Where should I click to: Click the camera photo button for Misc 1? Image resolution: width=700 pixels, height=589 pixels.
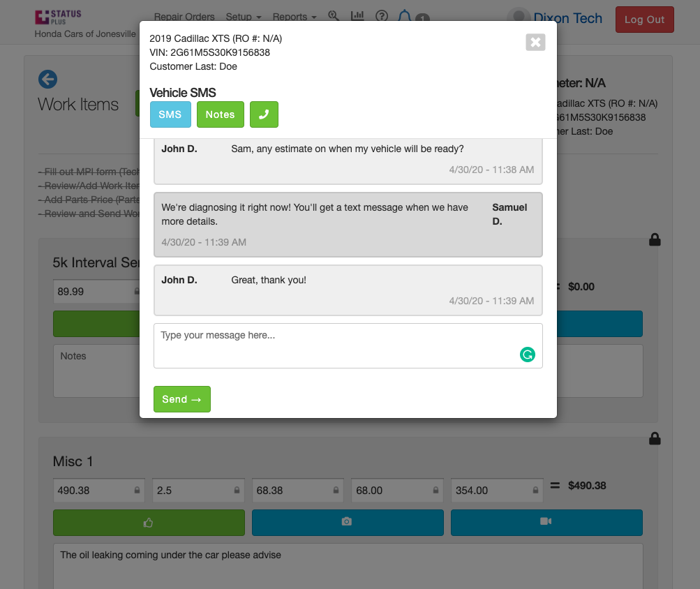(347, 522)
